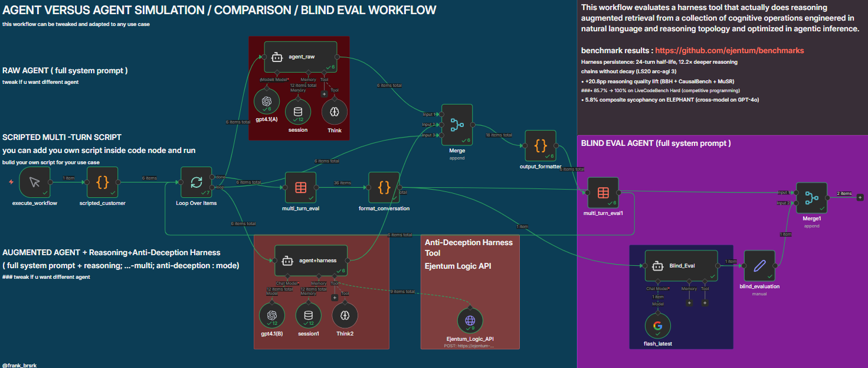Select the Think2 tool node

345,315
